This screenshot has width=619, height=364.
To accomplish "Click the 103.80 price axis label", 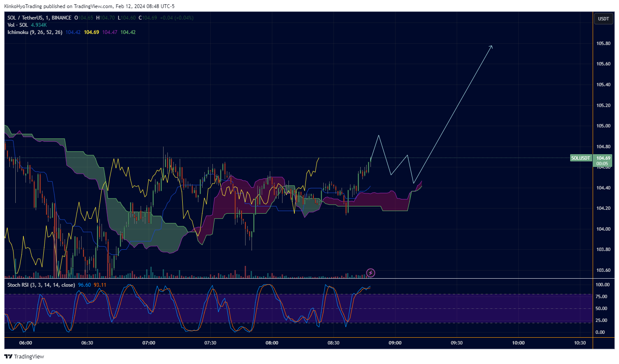I will tap(603, 249).
